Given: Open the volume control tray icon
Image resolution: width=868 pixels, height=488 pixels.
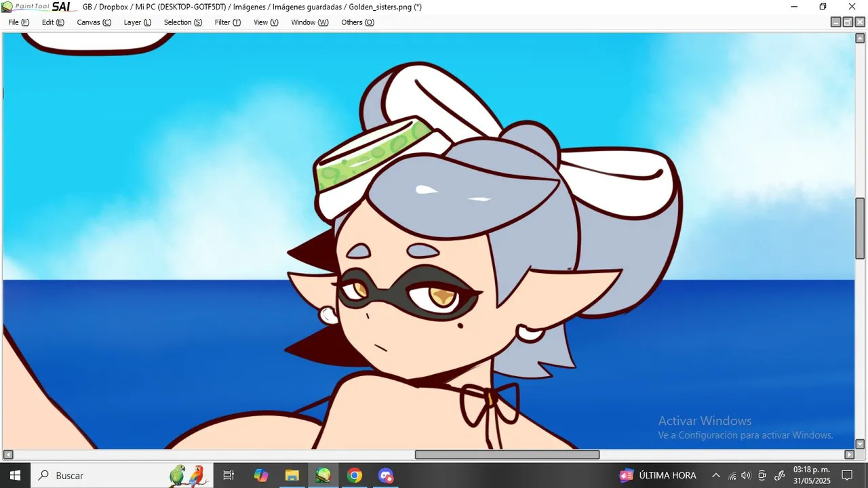Looking at the screenshot, I should (x=747, y=475).
